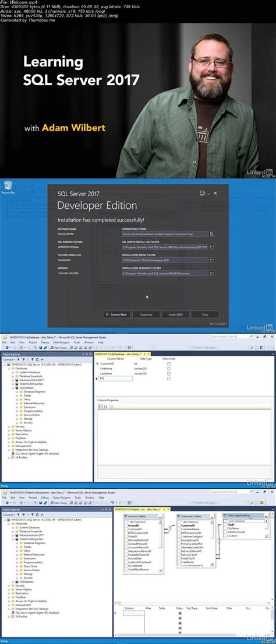Click the search icon in MyDatabase window Quick Launch

point(250,337)
